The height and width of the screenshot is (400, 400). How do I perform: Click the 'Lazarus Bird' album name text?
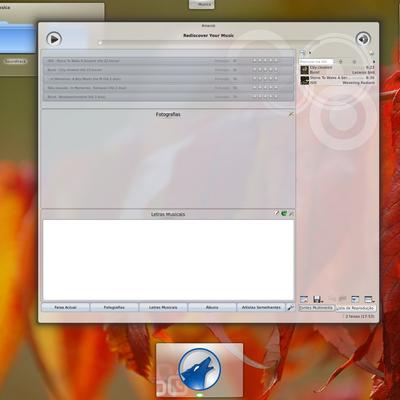[x=363, y=72]
